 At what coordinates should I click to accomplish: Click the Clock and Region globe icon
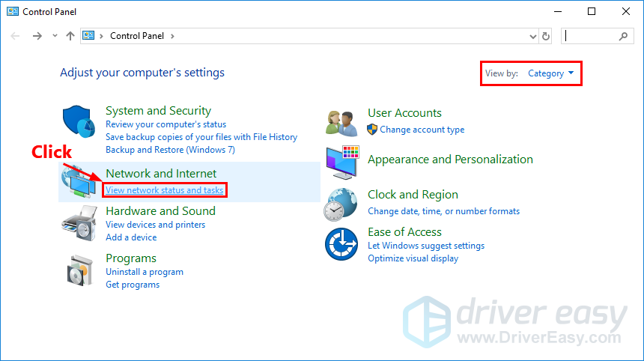click(341, 203)
